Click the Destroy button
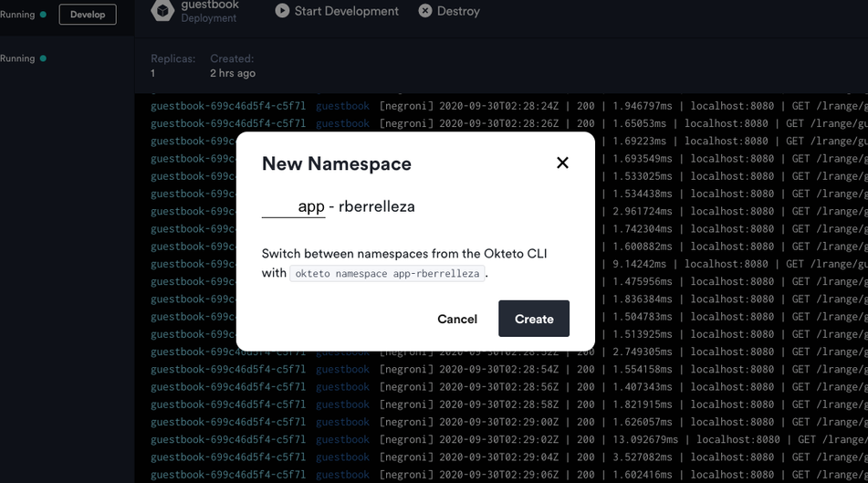The height and width of the screenshot is (483, 868). tap(449, 11)
